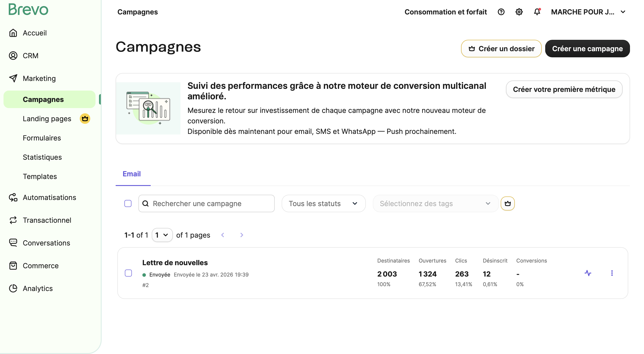Open the three-dot menu on Lettre de nouvelles
The height and width of the screenshot is (354, 644).
click(612, 273)
